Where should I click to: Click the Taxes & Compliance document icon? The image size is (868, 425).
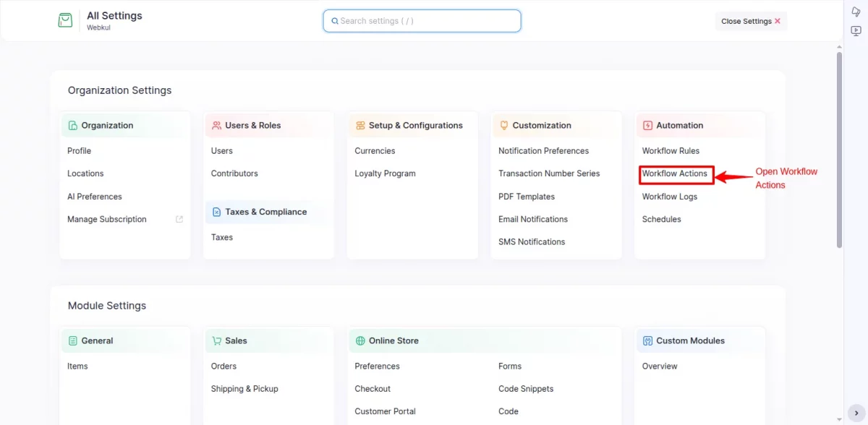click(216, 212)
